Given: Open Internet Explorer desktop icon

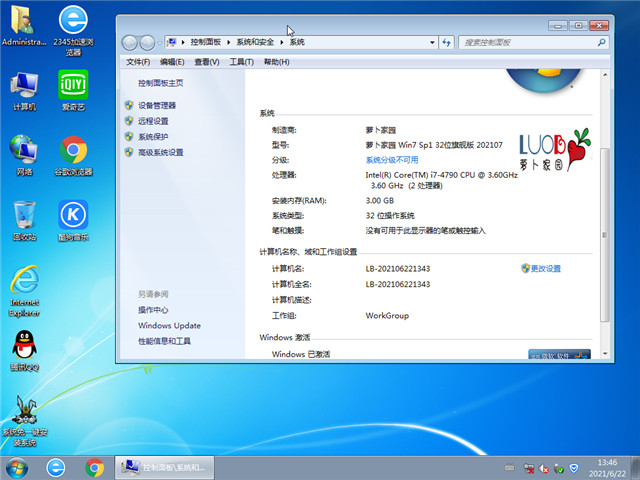Looking at the screenshot, I should coord(24,291).
